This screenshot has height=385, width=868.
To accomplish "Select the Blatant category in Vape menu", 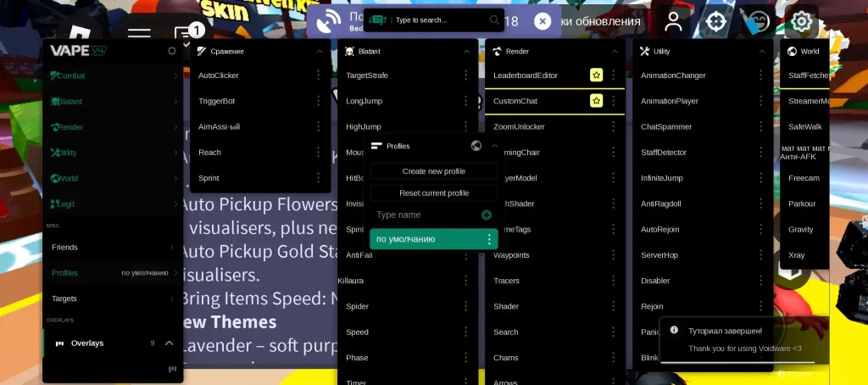I will point(113,102).
